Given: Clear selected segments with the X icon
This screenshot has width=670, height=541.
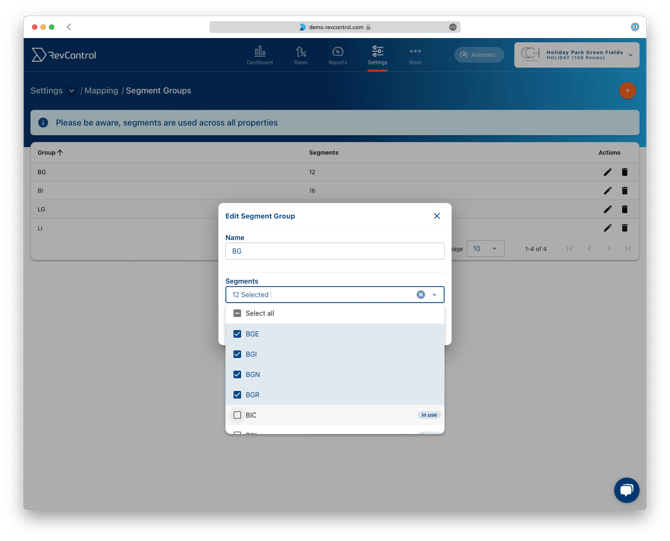Looking at the screenshot, I should point(420,294).
